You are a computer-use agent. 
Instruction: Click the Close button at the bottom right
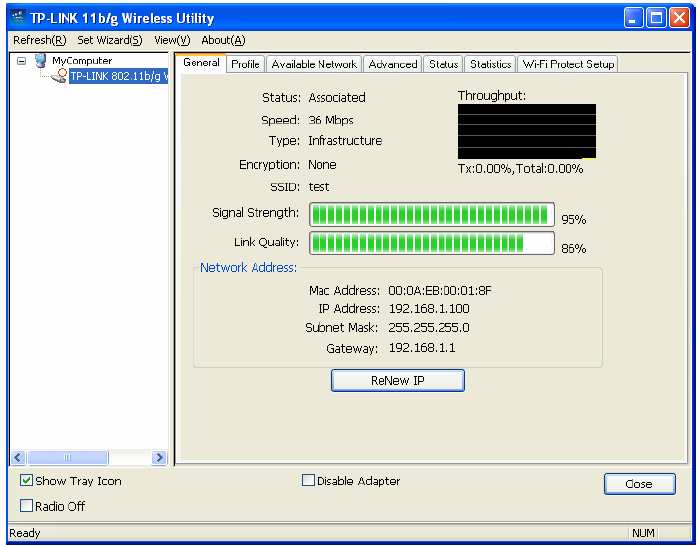[x=639, y=484]
